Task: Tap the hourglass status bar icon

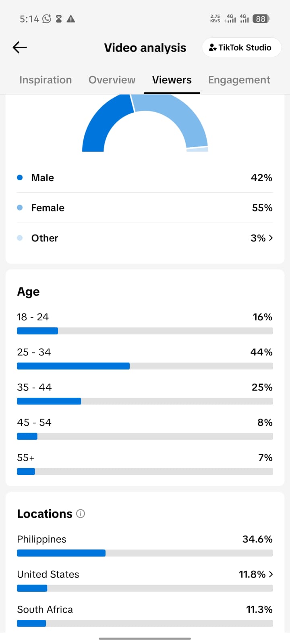Action: 59,19
